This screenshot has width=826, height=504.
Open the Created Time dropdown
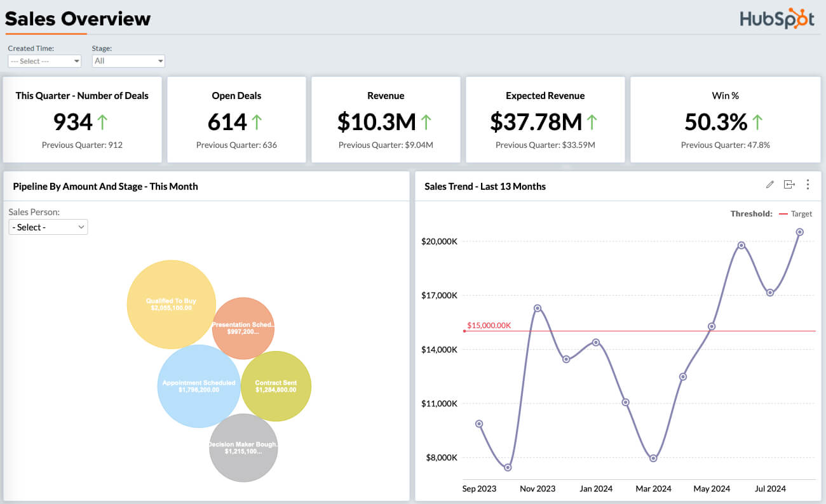tap(44, 61)
